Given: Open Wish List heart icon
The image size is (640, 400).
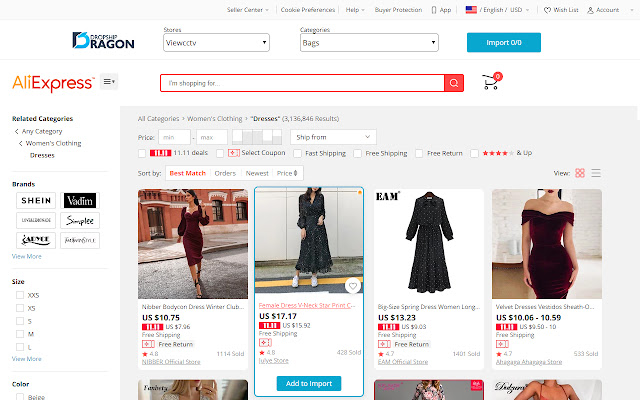Looking at the screenshot, I should 547,10.
